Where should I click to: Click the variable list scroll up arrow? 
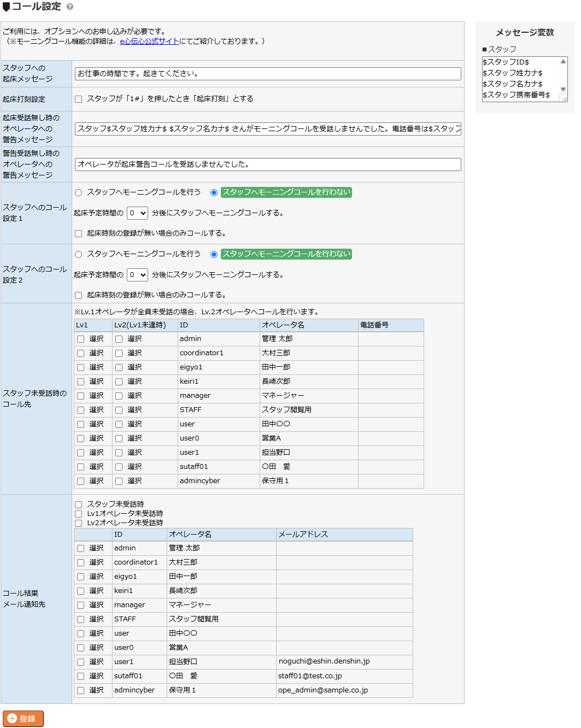[563, 61]
